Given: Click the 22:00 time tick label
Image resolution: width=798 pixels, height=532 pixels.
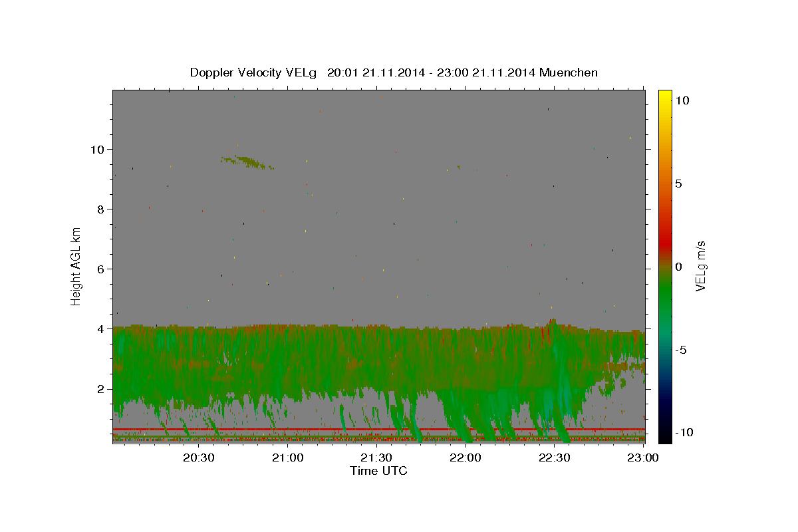Looking at the screenshot, I should tap(465, 458).
